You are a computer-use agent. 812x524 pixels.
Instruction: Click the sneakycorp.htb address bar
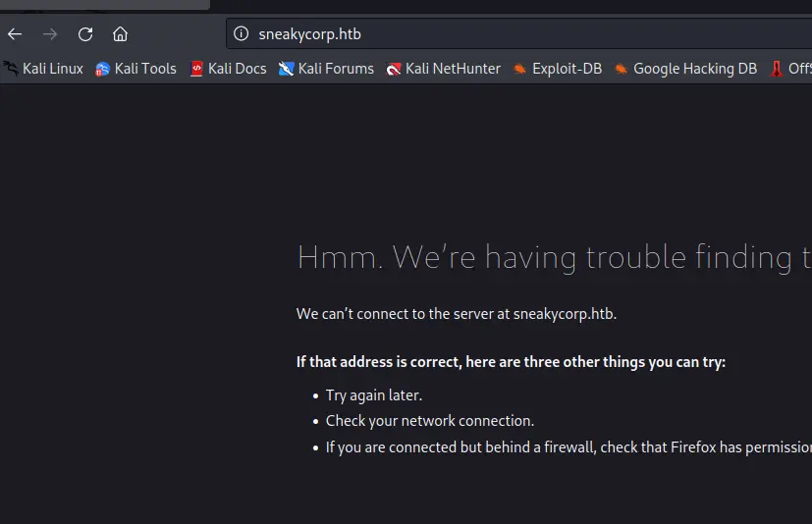pyautogui.click(x=518, y=33)
